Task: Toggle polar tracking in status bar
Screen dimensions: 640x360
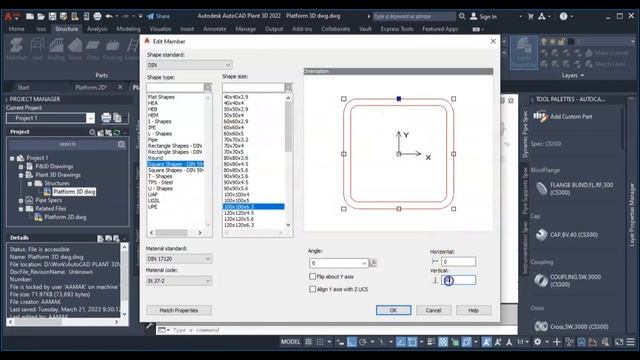Action: (x=363, y=342)
